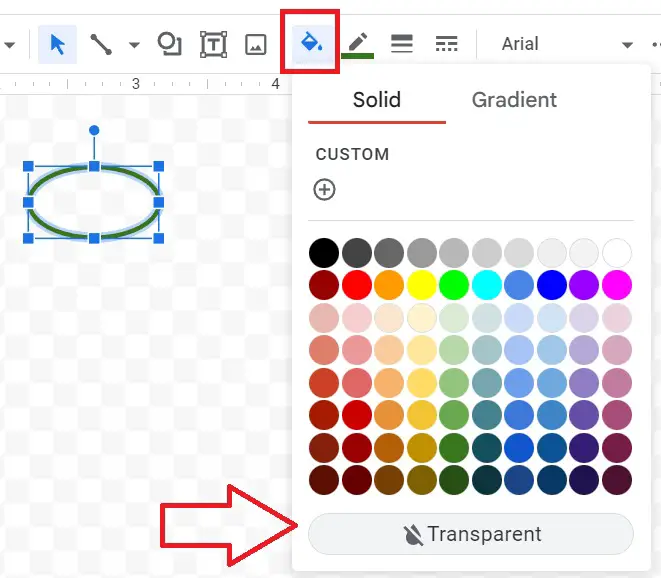Click the ellipse bottom-right resize handle

[x=159, y=238]
